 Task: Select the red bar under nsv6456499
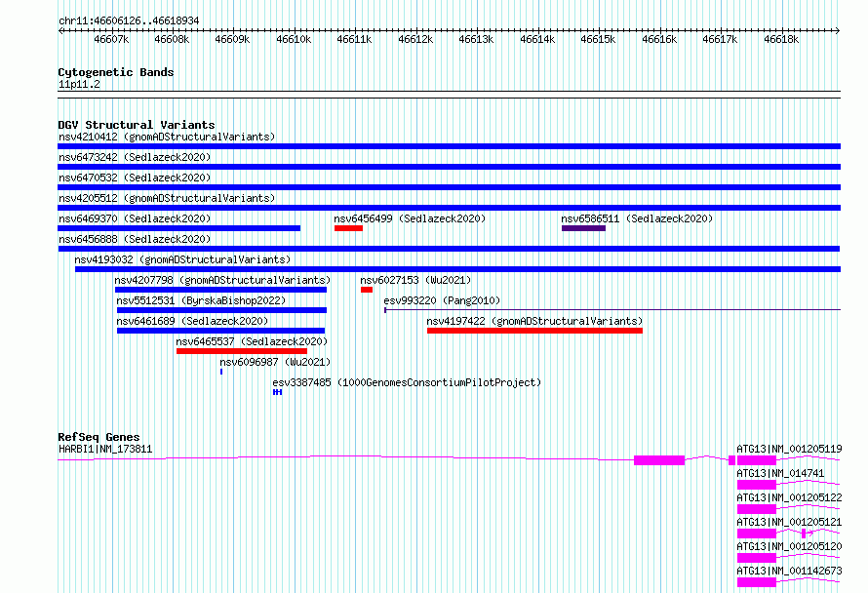(x=348, y=228)
